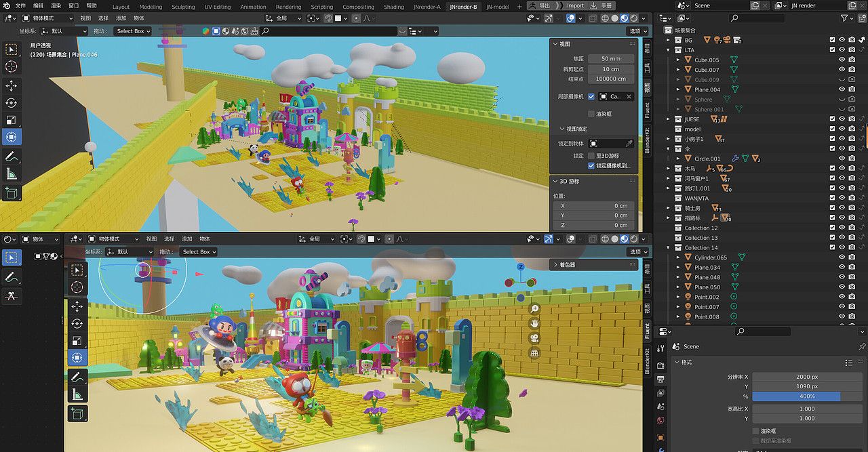868x452 pixels.
Task: Enable rendered shading in top viewport header
Action: (633, 18)
